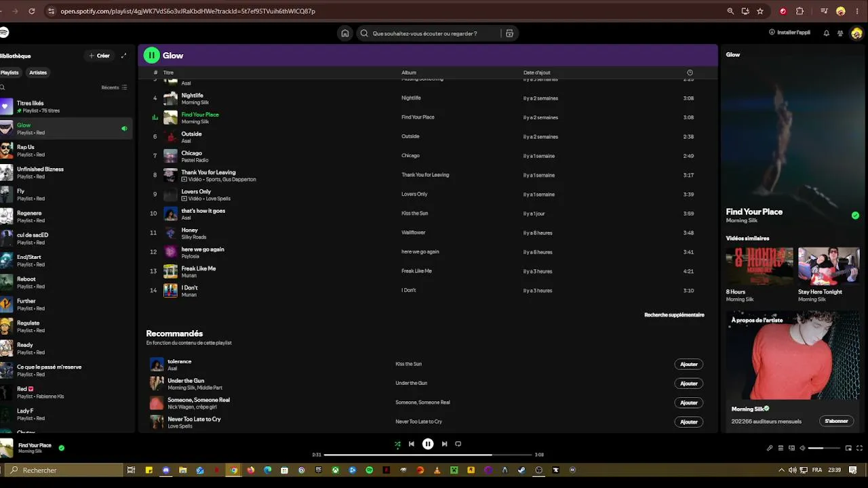Skip to the previous track

411,444
